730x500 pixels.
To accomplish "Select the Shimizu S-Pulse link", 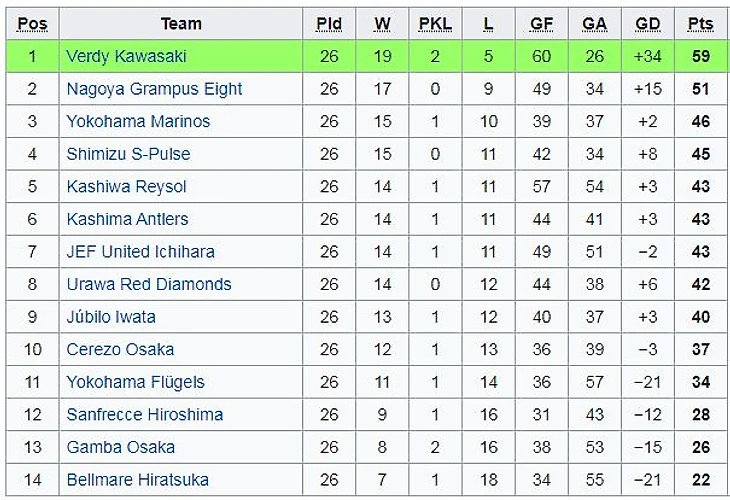I will [128, 154].
